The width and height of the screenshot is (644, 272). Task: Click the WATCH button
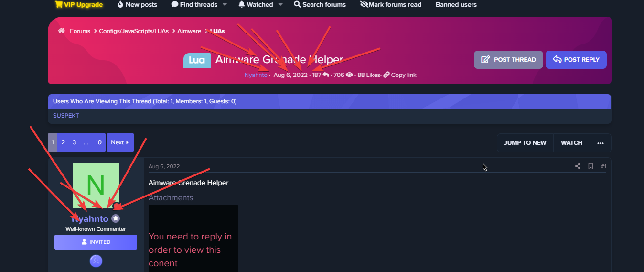click(x=571, y=143)
